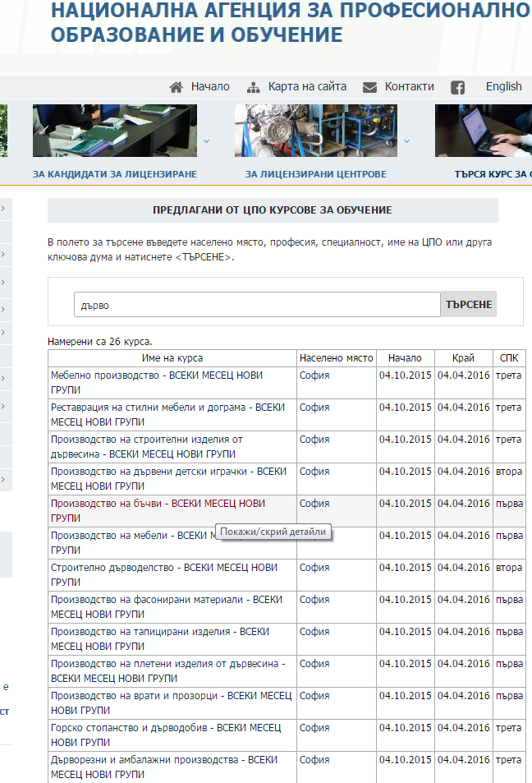
Task: Click the envelope icon beside Контакти
Action: click(369, 87)
